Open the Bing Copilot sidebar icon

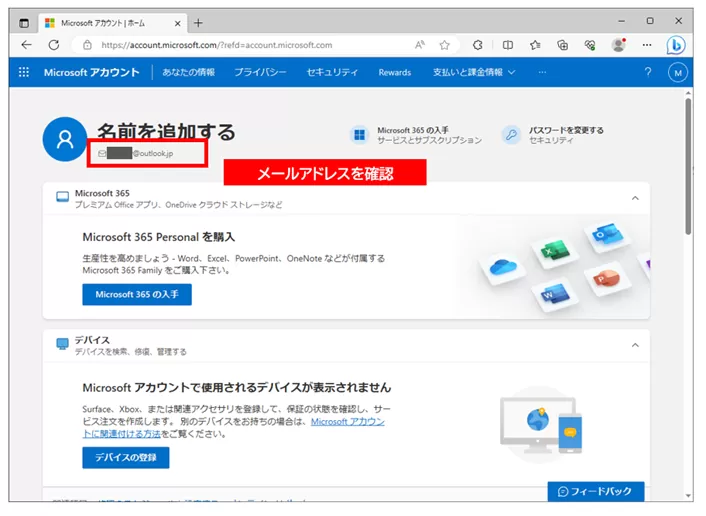click(676, 45)
